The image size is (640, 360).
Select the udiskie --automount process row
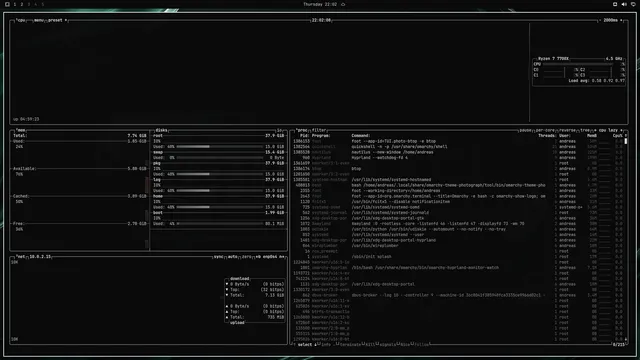pyautogui.click(x=457, y=229)
